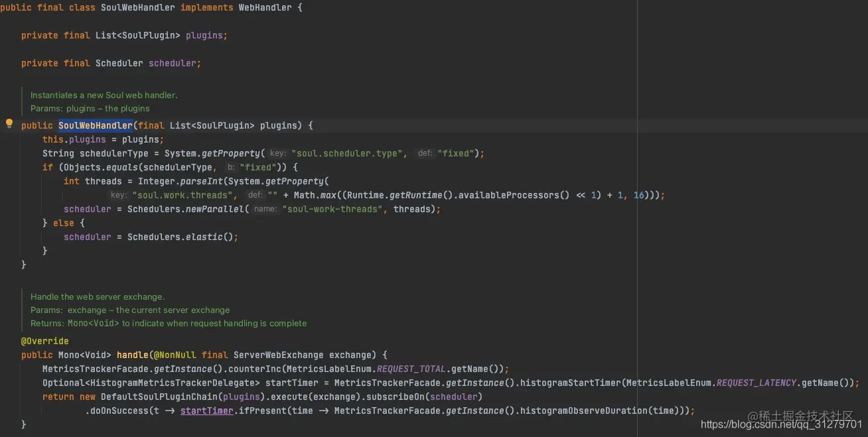Click the Schedulers.elastic() call
The height and width of the screenshot is (437, 868).
tap(181, 237)
